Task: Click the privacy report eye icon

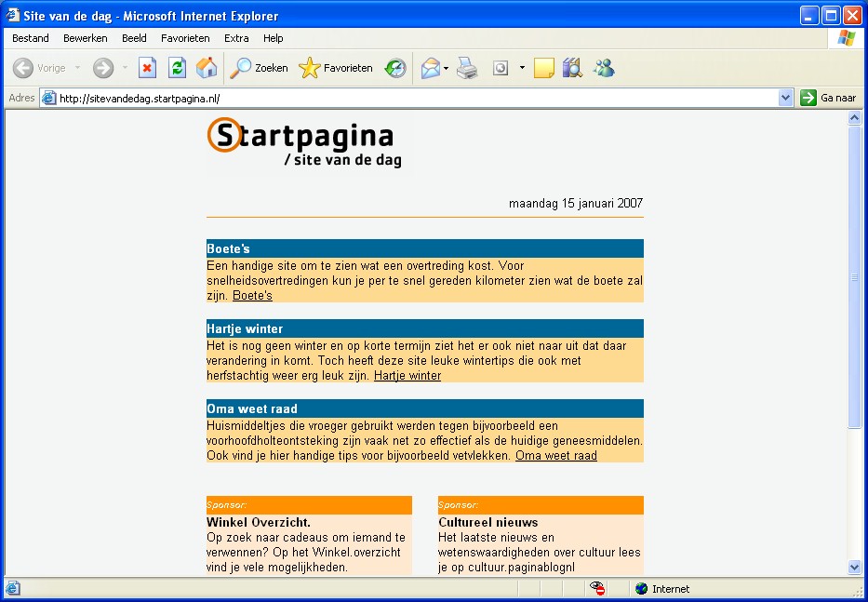Action: [x=597, y=588]
